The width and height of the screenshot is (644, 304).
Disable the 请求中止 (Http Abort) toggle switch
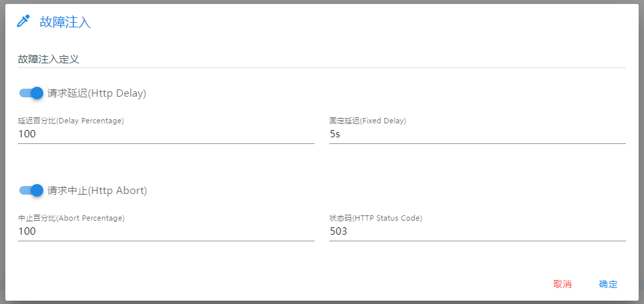coord(31,190)
